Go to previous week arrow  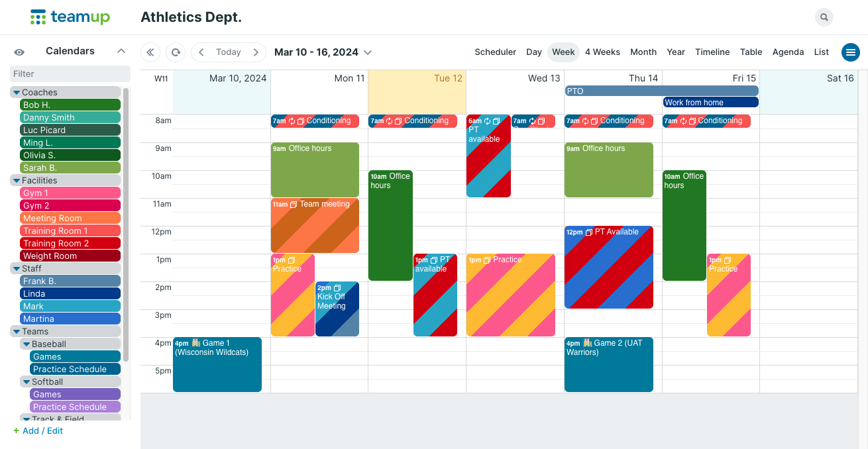tap(201, 52)
